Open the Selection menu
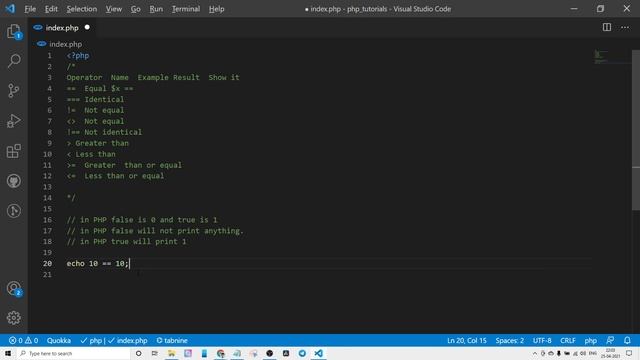Viewport: 640px width, 360px height. pos(82,9)
